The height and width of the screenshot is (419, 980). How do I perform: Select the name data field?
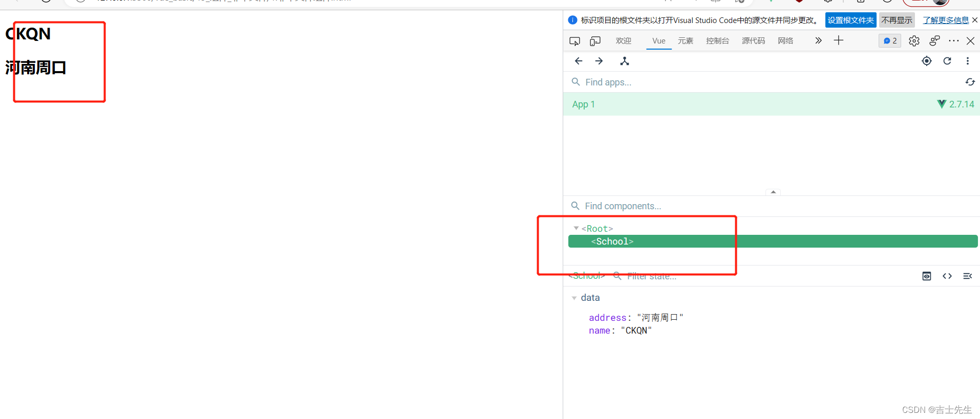(620, 330)
